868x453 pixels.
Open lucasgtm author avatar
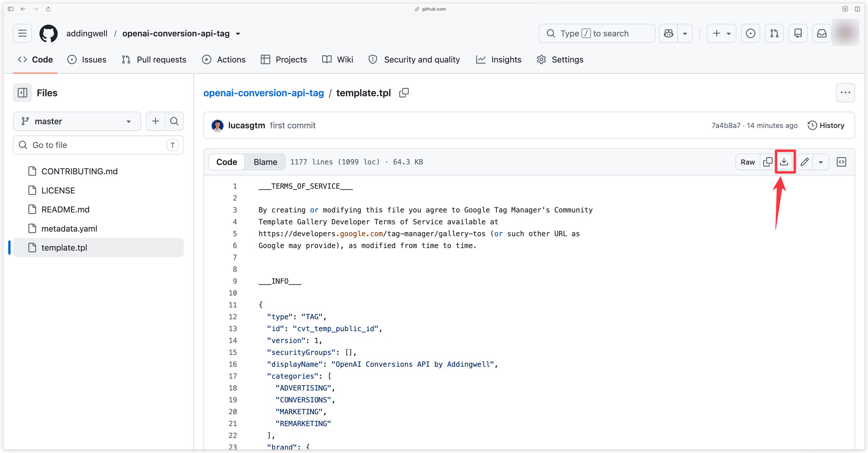click(x=217, y=126)
